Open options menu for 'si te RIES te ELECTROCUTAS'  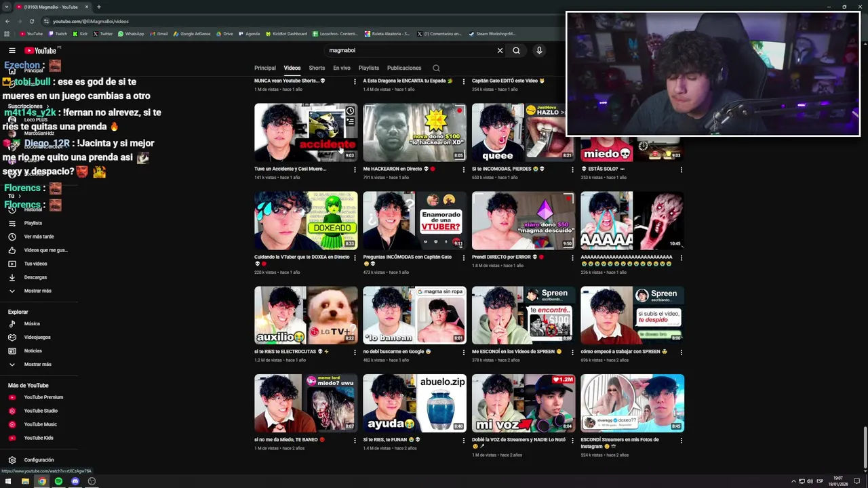pos(355,352)
